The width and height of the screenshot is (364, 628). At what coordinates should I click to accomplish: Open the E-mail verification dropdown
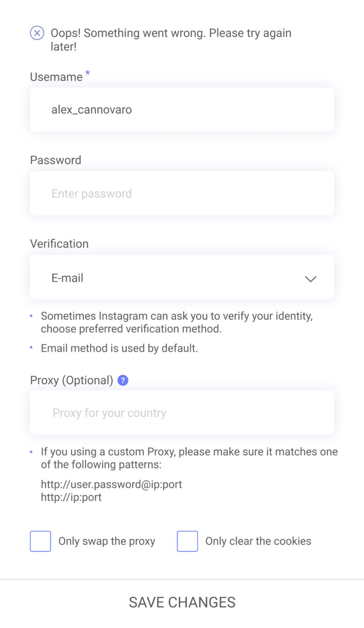click(x=182, y=277)
